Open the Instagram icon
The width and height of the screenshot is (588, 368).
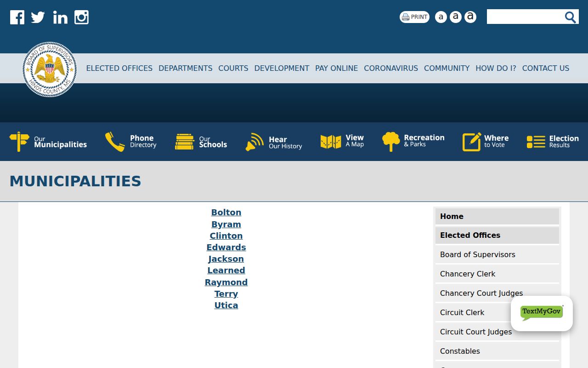tap(81, 17)
